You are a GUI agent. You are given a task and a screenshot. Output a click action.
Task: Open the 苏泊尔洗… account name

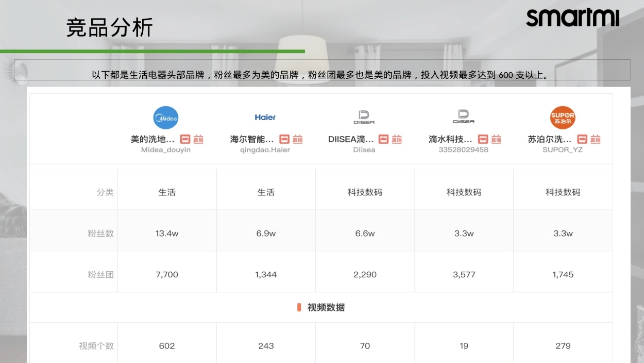[x=550, y=139]
